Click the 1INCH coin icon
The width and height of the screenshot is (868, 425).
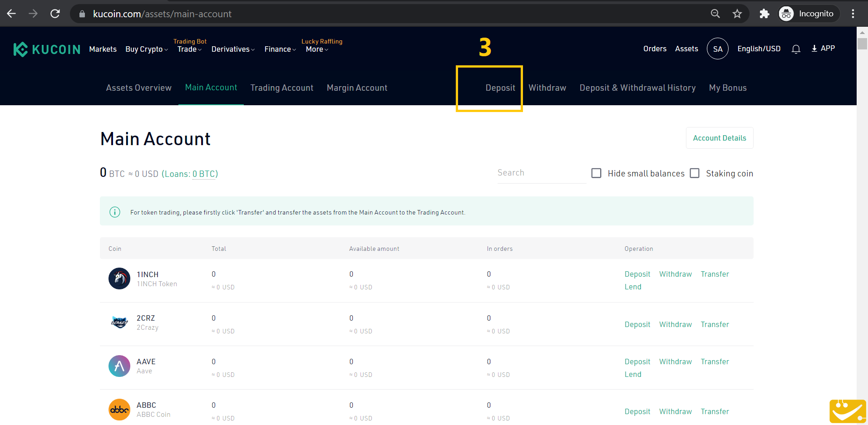coord(119,278)
